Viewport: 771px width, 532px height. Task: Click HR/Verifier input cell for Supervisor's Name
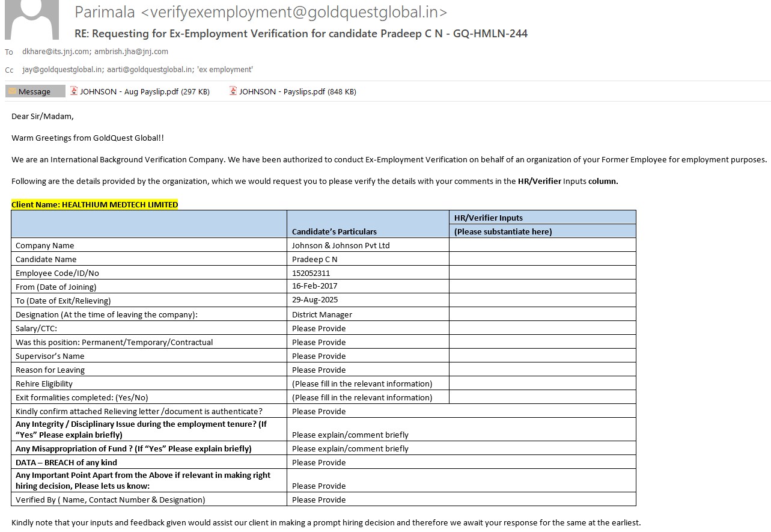(542, 356)
